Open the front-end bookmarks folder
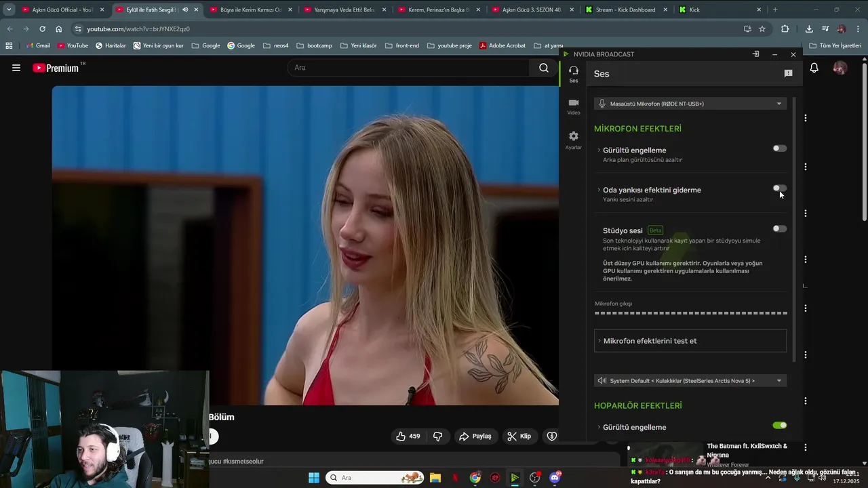 point(401,45)
